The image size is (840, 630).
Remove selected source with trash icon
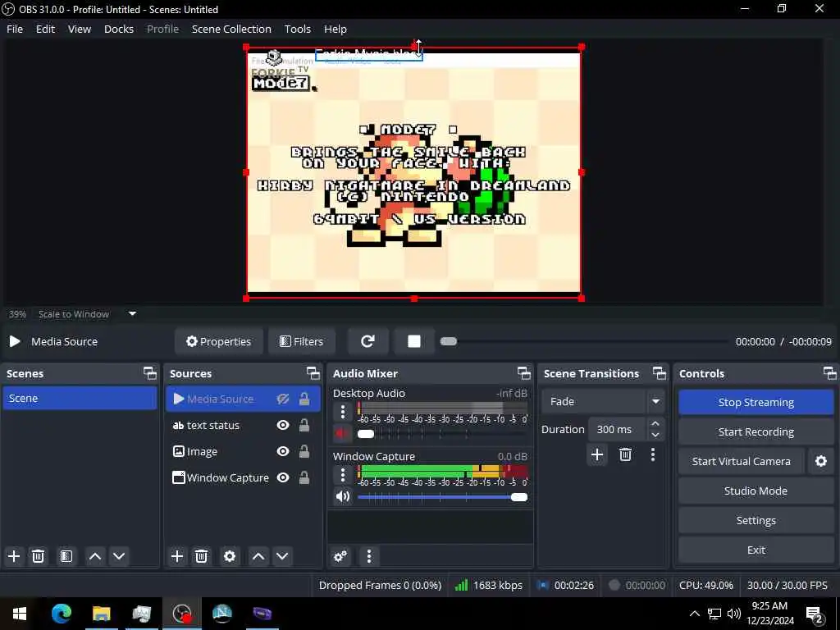coord(201,557)
